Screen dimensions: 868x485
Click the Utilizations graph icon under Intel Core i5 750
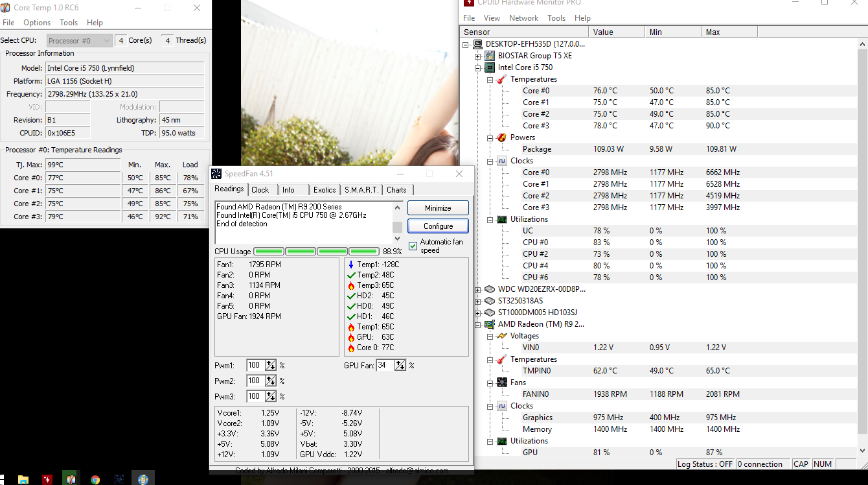click(502, 219)
